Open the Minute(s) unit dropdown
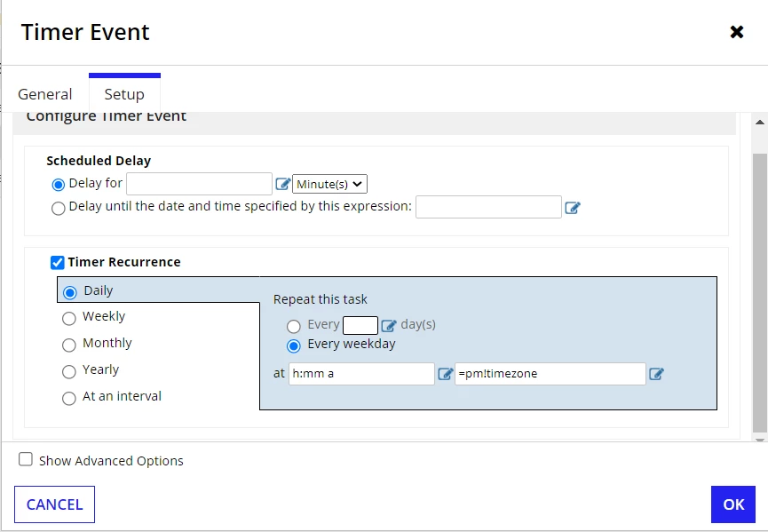This screenshot has height=532, width=768. tap(329, 184)
